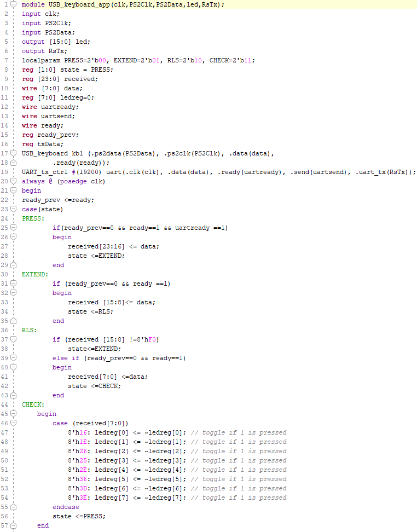Screen dimensions: 417x532
Task: Click 'state <=RLS;' assignment
Action: point(91,311)
